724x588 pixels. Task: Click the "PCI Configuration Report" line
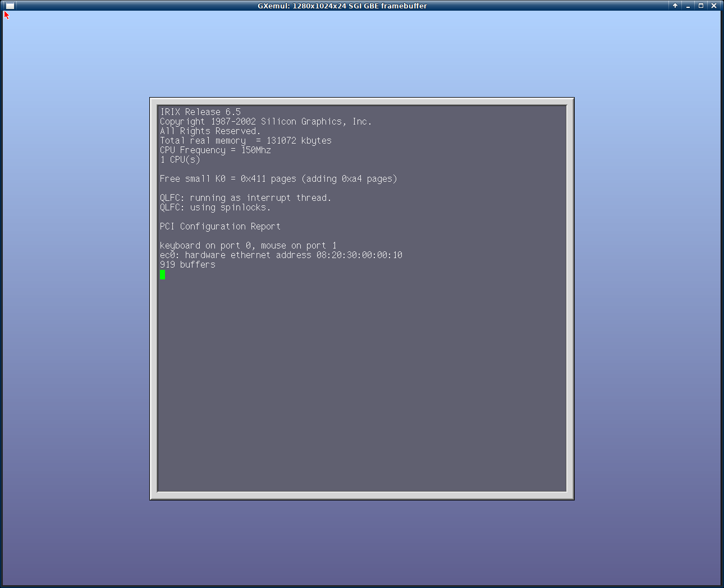point(220,227)
